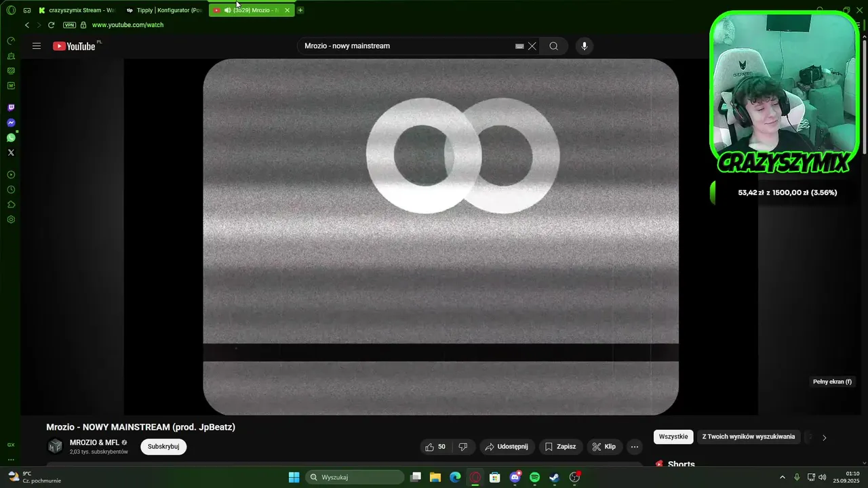868x488 pixels.
Task: Open the Opera GX menu logo
Action: click(11, 10)
